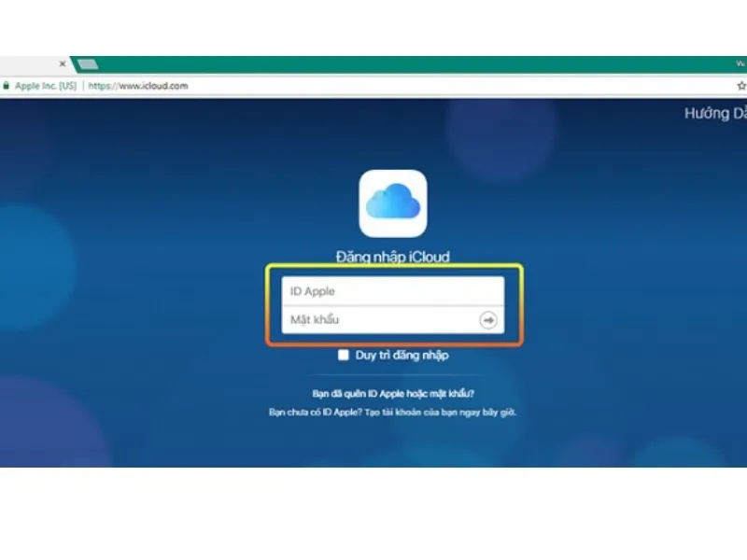
Task: Close the current browser tab
Action: click(x=63, y=63)
